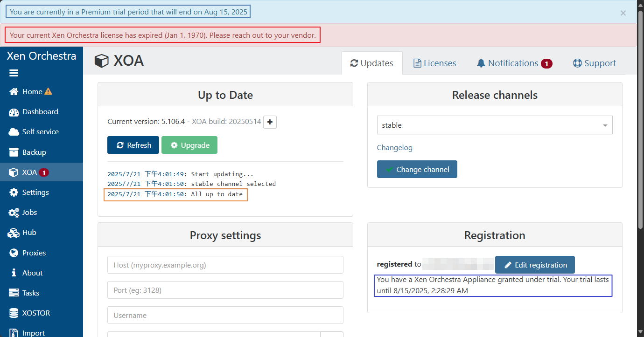
Task: Click the Hub cubes icon
Action: pos(14,233)
